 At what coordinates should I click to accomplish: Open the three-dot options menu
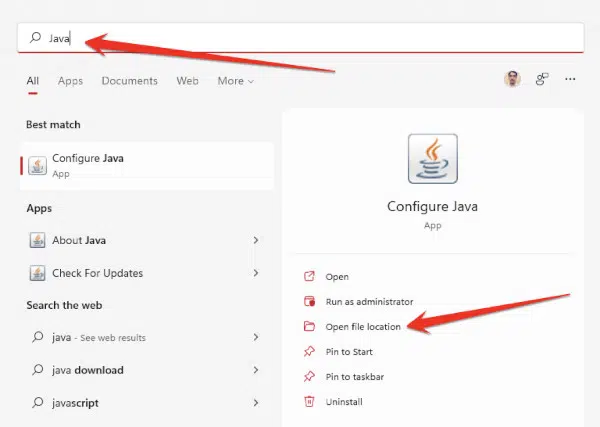click(570, 79)
